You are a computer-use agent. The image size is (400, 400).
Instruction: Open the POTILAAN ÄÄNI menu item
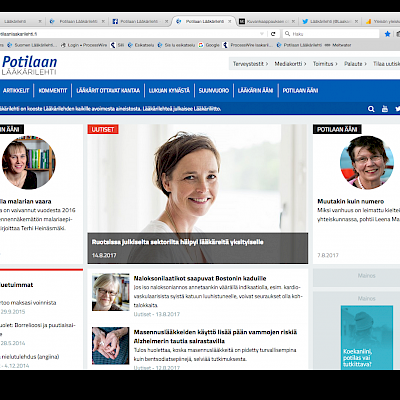coord(300,90)
